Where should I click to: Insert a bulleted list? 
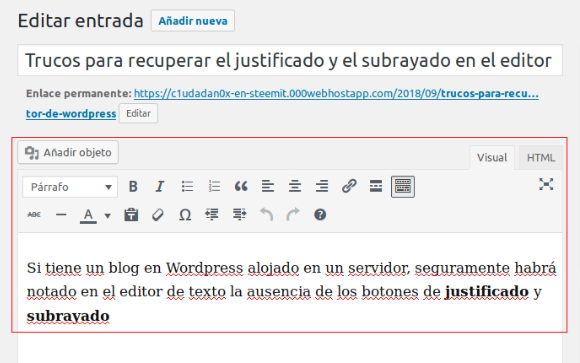[x=187, y=186]
